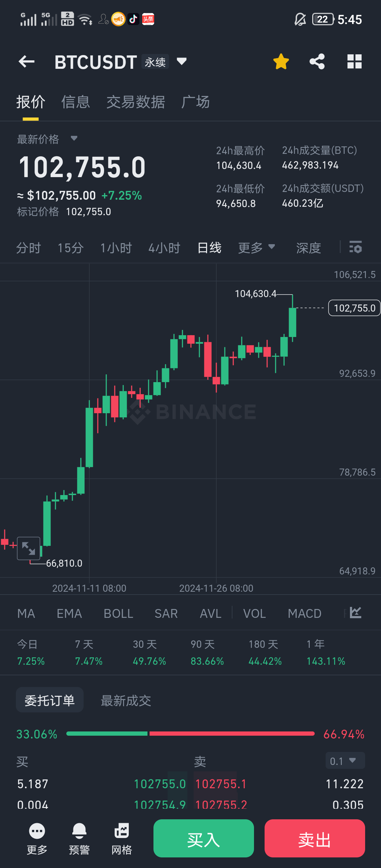
Task: Tap the orange megaphone notification icon
Action: pos(119,19)
